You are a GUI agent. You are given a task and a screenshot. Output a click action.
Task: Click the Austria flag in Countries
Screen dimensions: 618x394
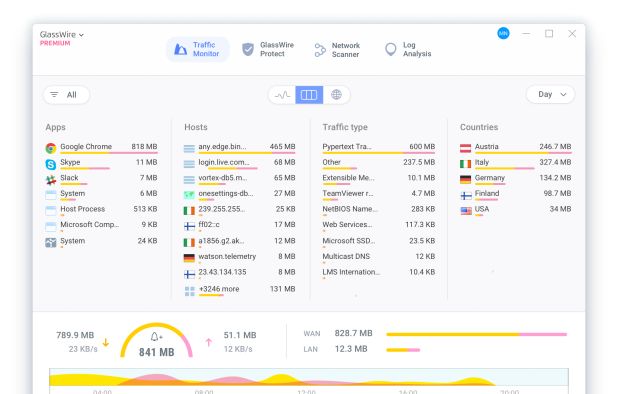[x=465, y=149]
